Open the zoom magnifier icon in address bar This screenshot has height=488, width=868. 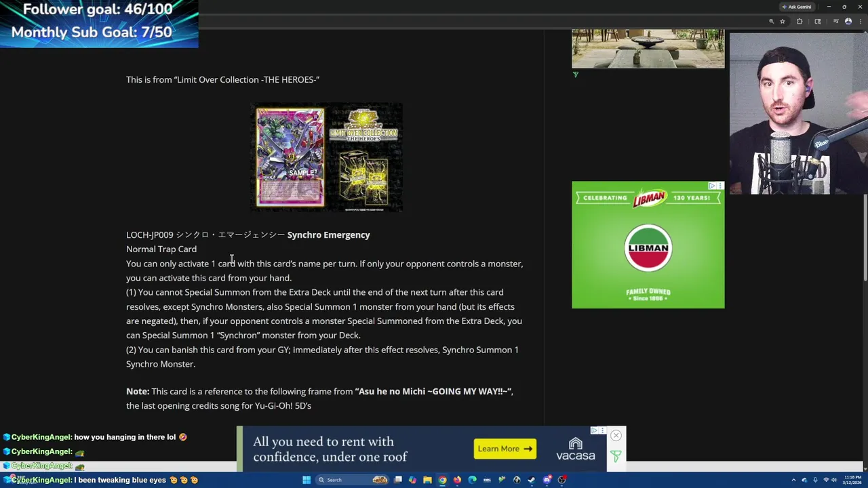[x=771, y=21]
